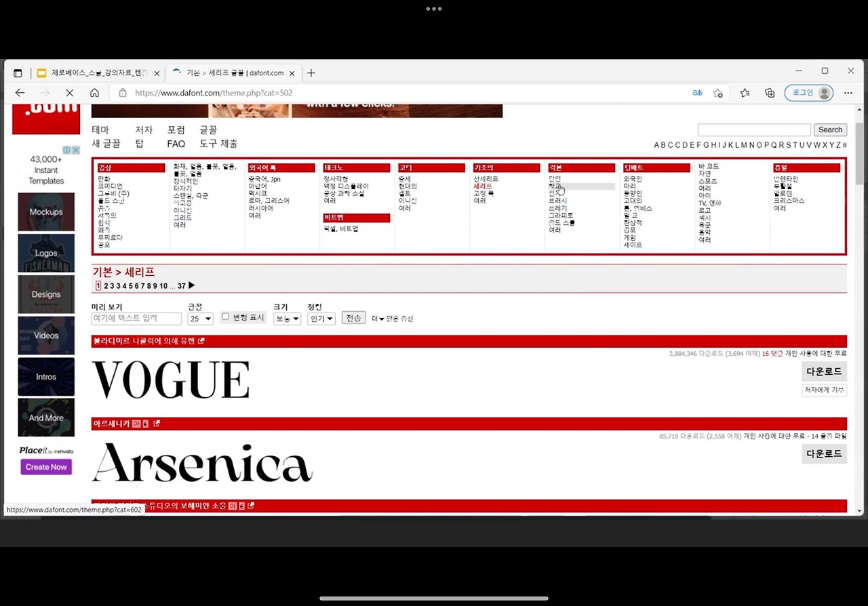Click the Placeit Create Now button

coord(46,467)
